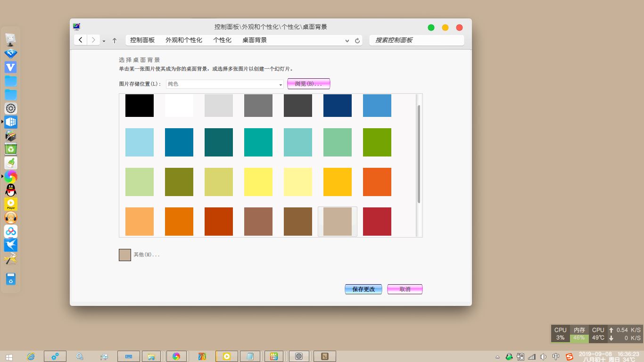The width and height of the screenshot is (644, 362).
Task: Navigate to 外观和个性化 breadcrumb
Action: click(x=183, y=40)
